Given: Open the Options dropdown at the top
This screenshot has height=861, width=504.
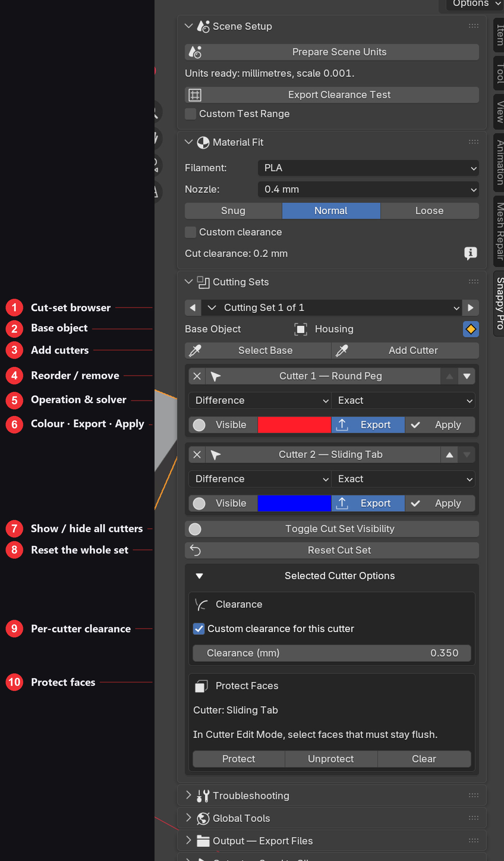Looking at the screenshot, I should coord(474,4).
